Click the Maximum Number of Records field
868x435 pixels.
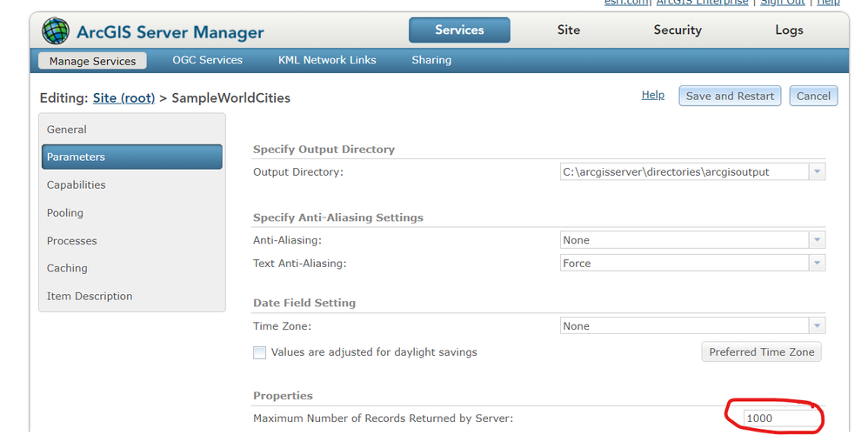(771, 418)
